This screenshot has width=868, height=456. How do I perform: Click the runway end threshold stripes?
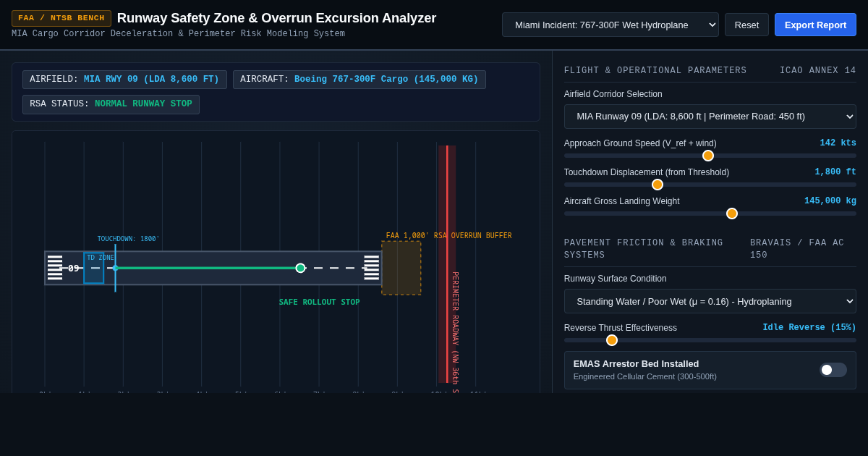tap(371, 268)
